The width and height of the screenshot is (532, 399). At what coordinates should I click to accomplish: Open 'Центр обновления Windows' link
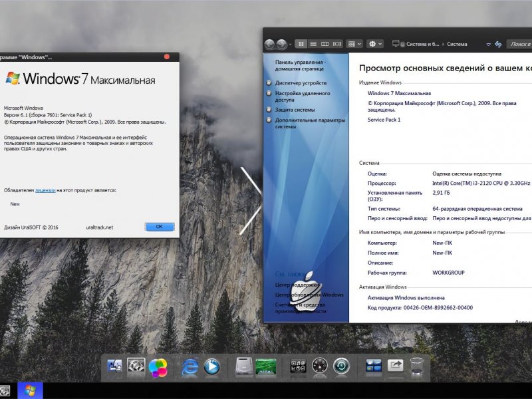click(x=309, y=295)
